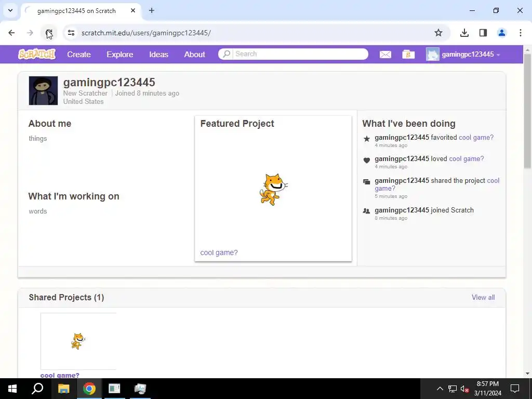Edit the About me text 'things'
The height and width of the screenshot is (399, 532).
pyautogui.click(x=37, y=138)
